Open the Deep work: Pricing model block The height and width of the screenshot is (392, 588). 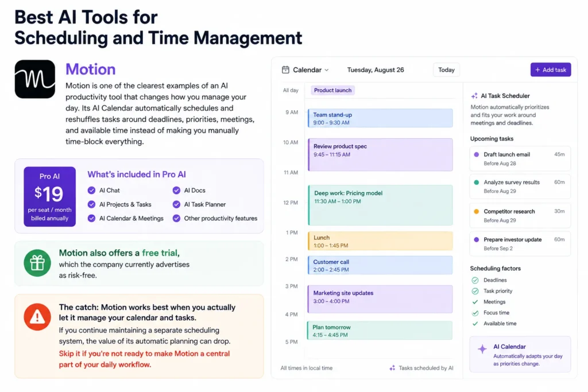pyautogui.click(x=380, y=205)
